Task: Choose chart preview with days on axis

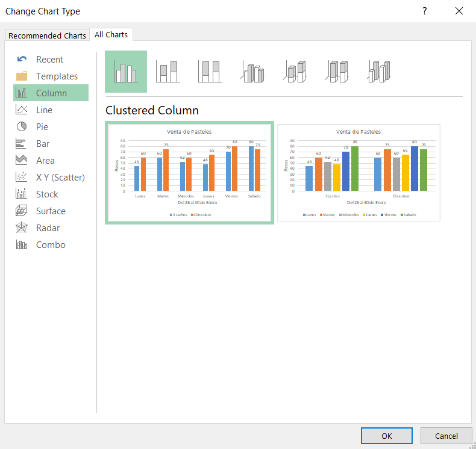Action: (x=189, y=173)
